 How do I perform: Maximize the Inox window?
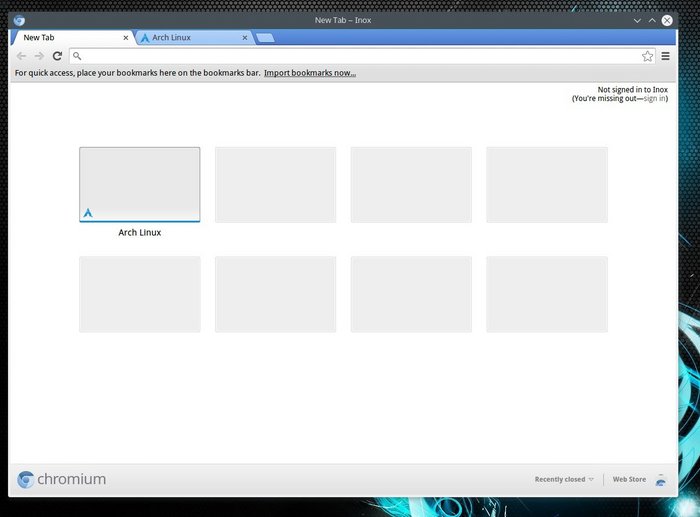(652, 21)
